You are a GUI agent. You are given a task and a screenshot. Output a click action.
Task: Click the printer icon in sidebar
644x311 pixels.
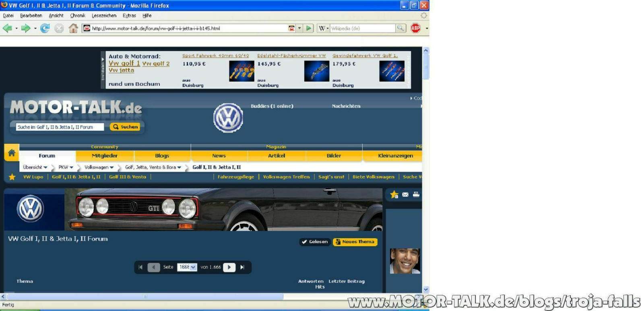click(416, 195)
